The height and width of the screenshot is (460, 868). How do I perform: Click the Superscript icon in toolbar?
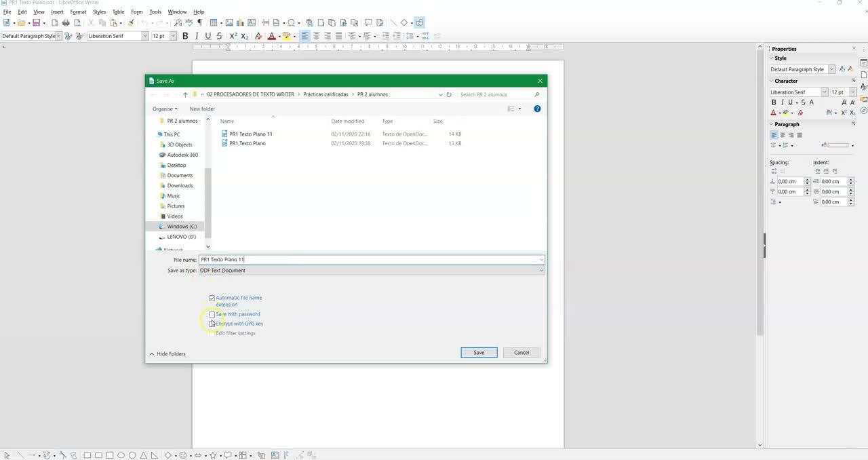233,36
